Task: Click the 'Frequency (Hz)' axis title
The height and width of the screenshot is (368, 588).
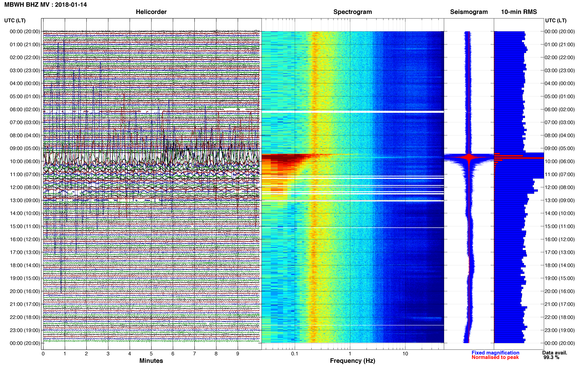Action: (352, 361)
